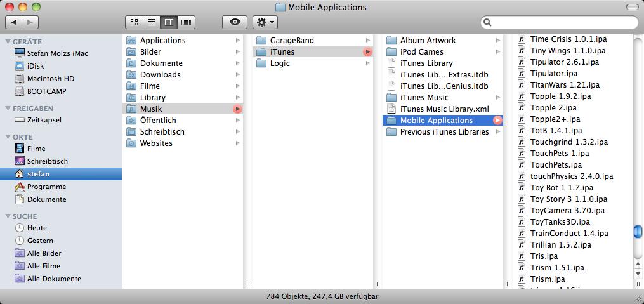This screenshot has width=644, height=304.
Task: Open the Downloads folder
Action: pyautogui.click(x=183, y=75)
